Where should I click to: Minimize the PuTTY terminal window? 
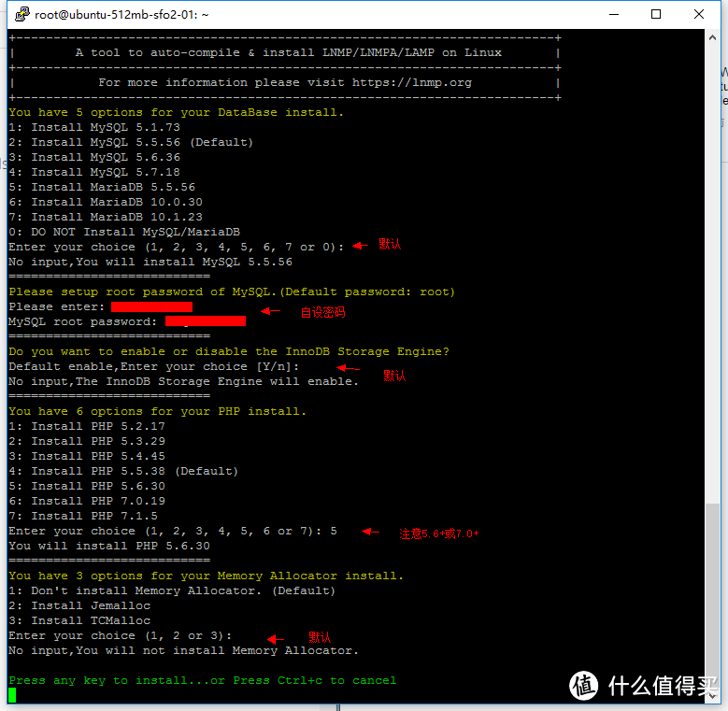coord(614,14)
